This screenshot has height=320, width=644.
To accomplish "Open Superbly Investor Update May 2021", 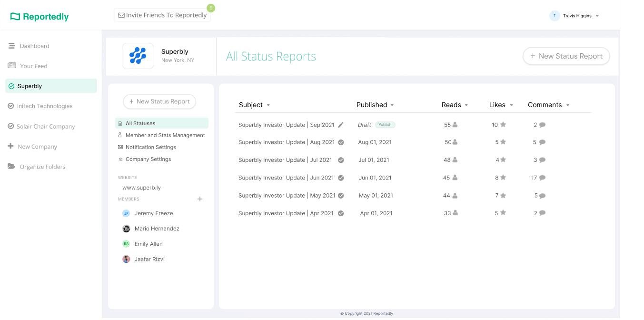I will tap(287, 196).
